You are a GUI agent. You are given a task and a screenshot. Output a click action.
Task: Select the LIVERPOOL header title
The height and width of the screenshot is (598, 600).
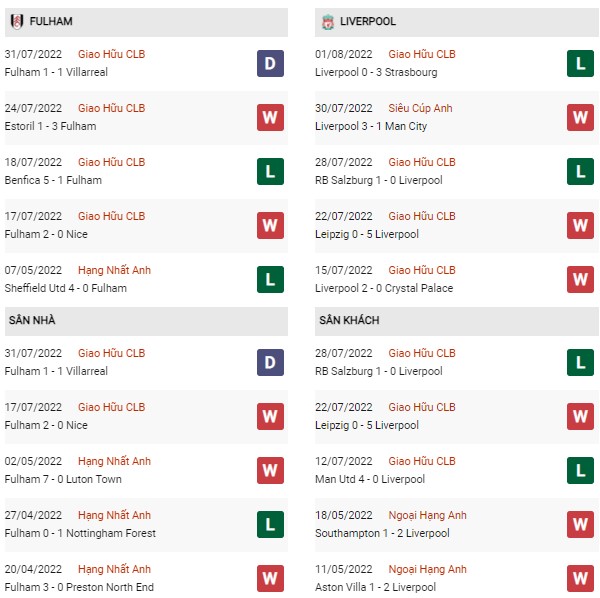point(368,21)
